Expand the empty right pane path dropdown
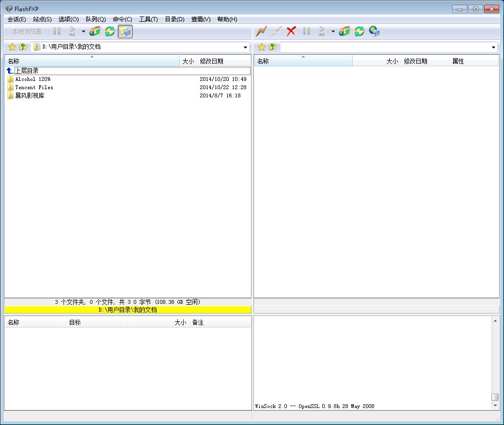Image resolution: width=504 pixels, height=425 pixels. [493, 47]
